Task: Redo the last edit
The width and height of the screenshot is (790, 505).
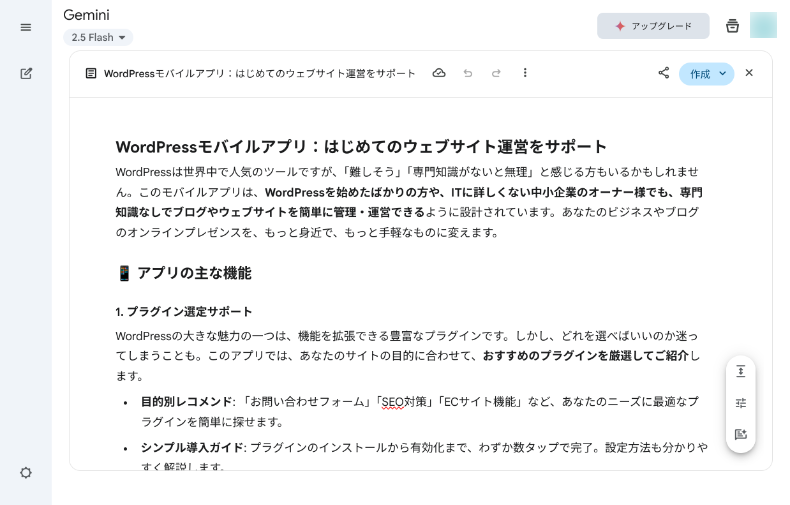Action: pyautogui.click(x=496, y=74)
